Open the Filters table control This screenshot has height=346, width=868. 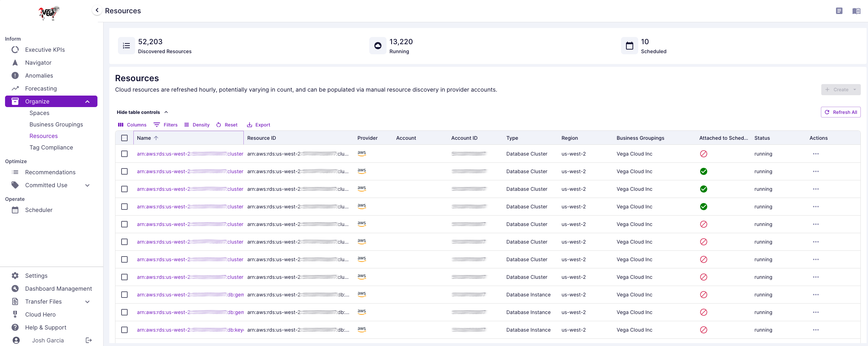point(166,125)
